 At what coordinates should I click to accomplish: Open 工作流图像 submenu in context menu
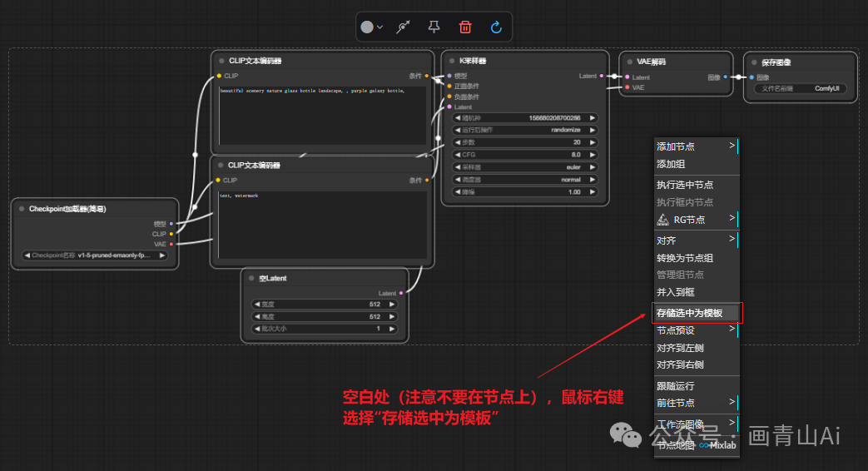(x=697, y=424)
